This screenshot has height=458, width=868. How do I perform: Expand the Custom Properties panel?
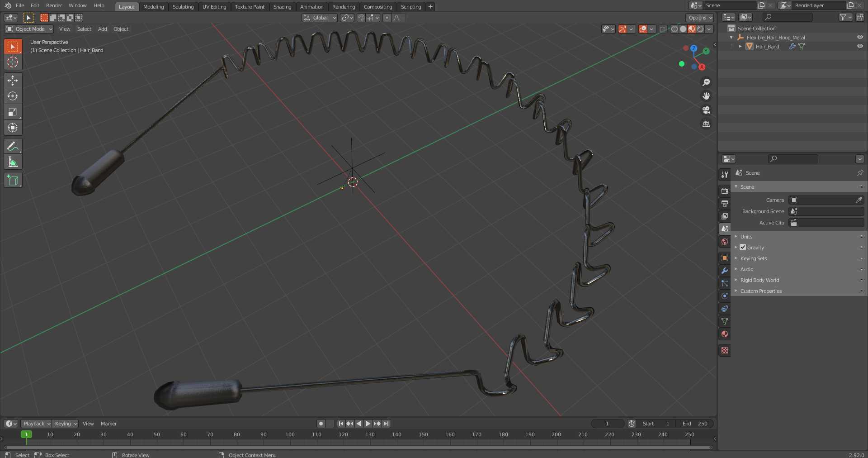coord(798,291)
